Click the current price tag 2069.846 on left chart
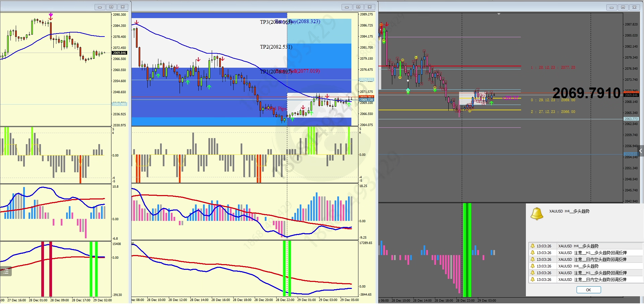644x304 pixels. pyautogui.click(x=119, y=53)
